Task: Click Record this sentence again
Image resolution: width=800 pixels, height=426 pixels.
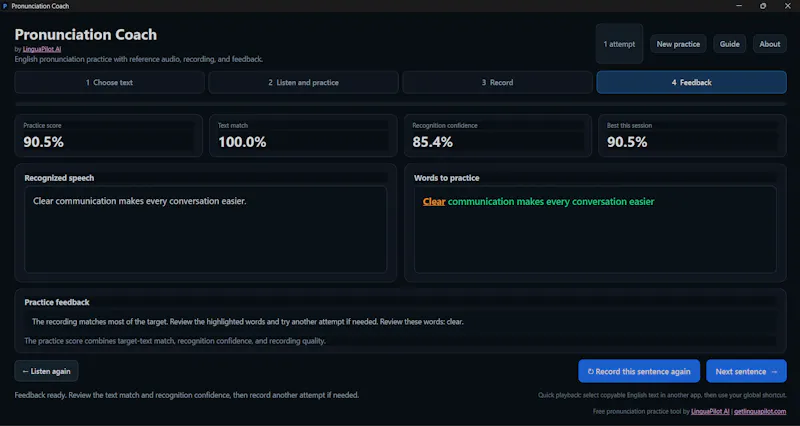Action: (x=639, y=371)
